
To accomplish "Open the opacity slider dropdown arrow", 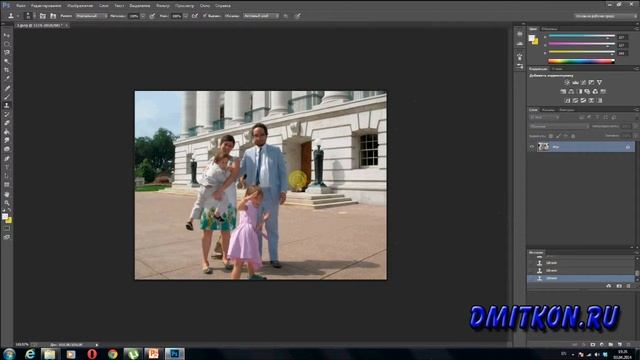I will tap(143, 16).
